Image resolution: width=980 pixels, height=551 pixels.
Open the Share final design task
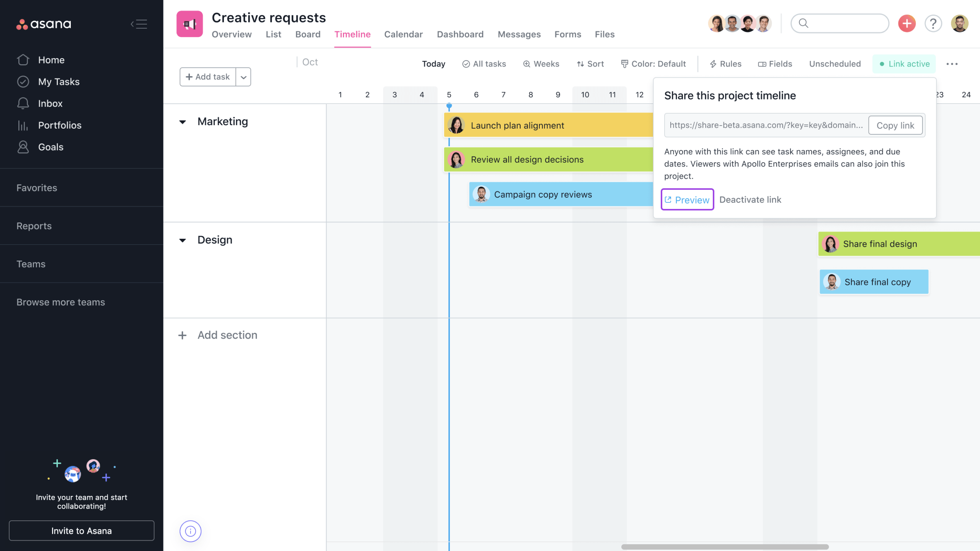pos(899,244)
